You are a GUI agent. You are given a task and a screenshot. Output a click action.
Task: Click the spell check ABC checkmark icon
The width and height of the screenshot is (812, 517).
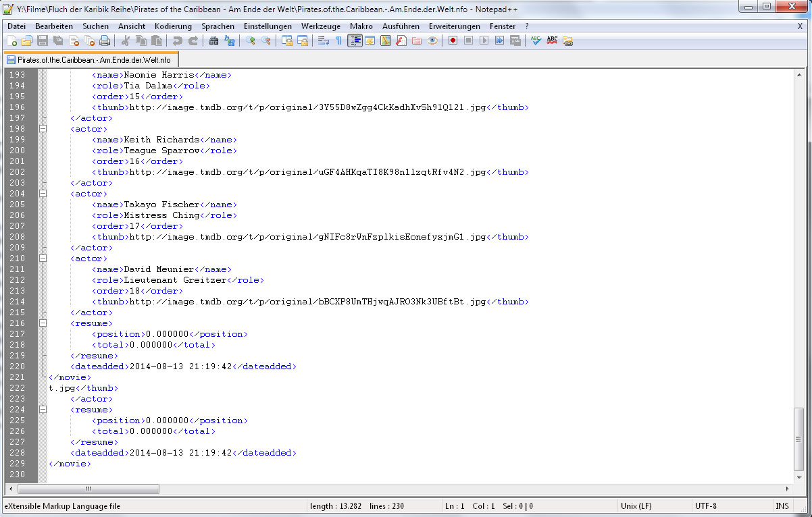pyautogui.click(x=536, y=41)
